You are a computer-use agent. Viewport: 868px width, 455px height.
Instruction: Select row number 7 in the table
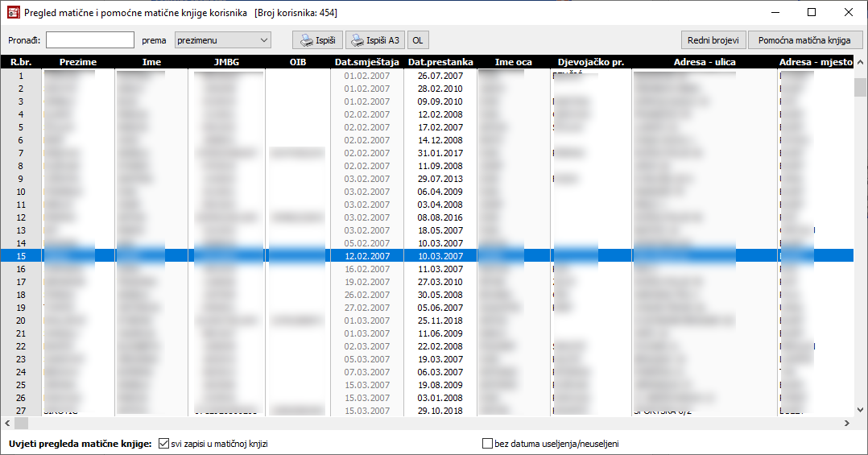point(21,153)
